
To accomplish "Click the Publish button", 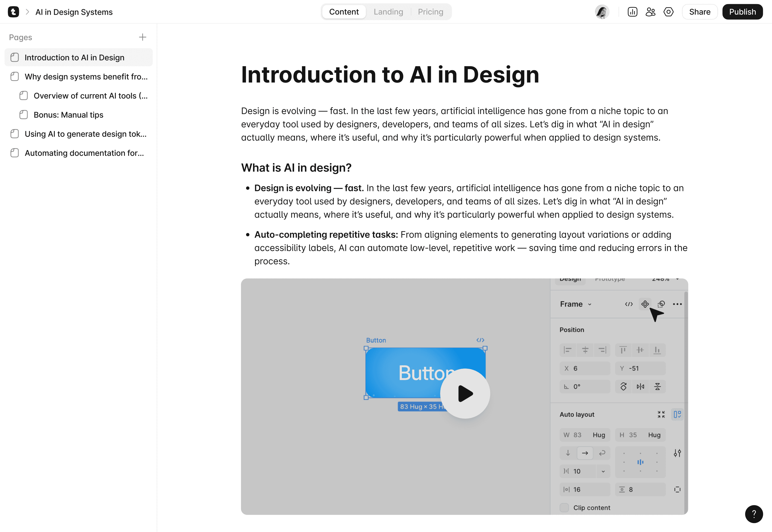I will 742,12.
